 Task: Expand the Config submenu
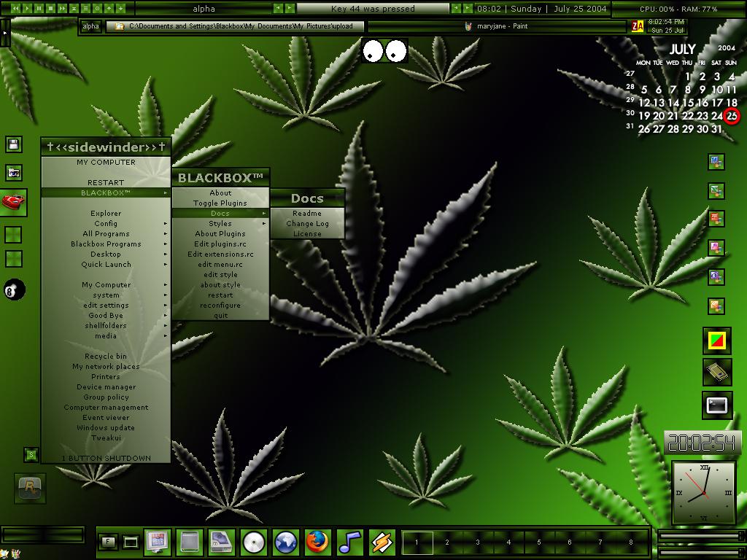coord(106,223)
